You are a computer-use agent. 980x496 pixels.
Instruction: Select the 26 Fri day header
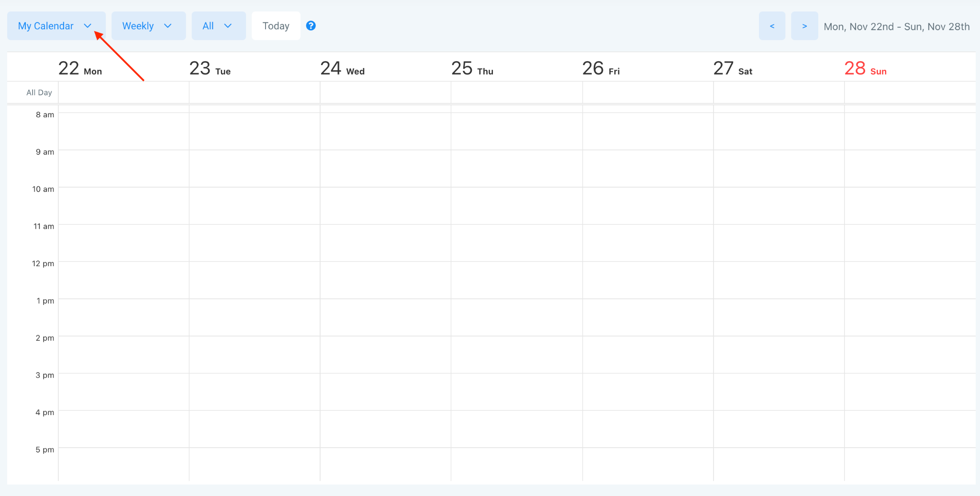[601, 68]
